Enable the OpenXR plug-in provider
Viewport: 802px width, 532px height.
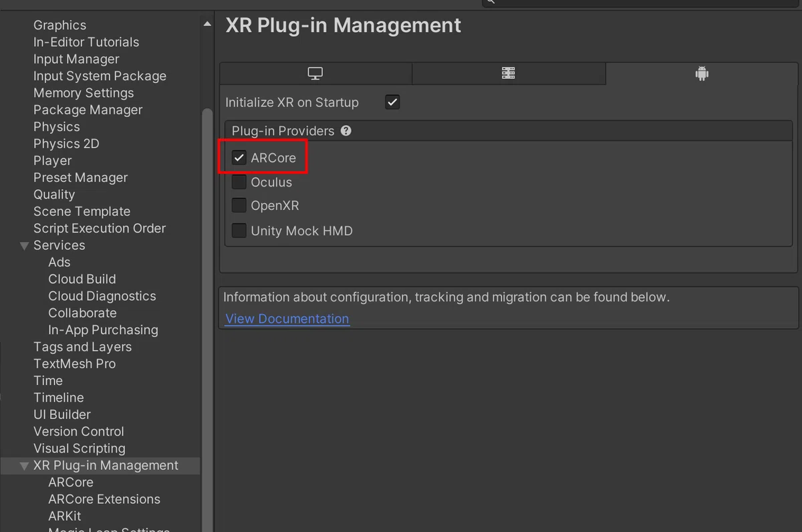tap(239, 205)
